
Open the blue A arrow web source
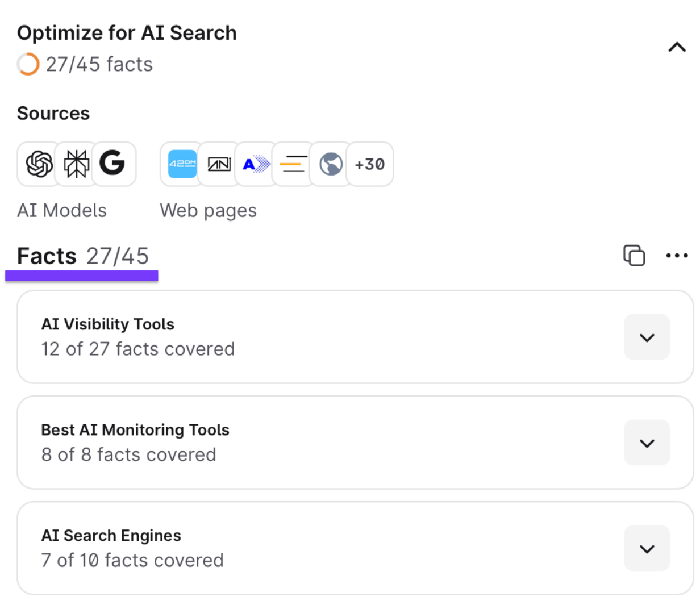tap(256, 164)
